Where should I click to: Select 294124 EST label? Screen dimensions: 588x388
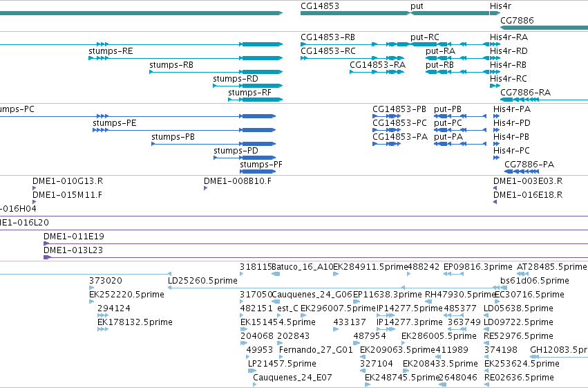(x=113, y=308)
